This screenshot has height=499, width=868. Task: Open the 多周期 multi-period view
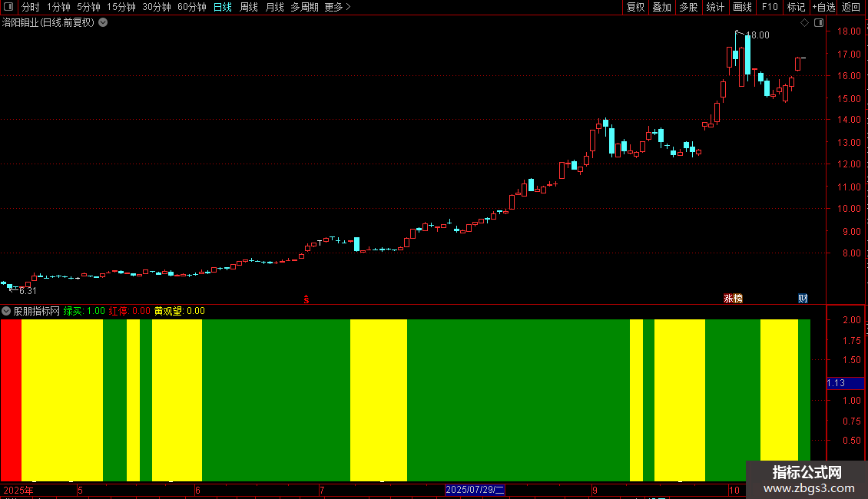[x=304, y=7]
